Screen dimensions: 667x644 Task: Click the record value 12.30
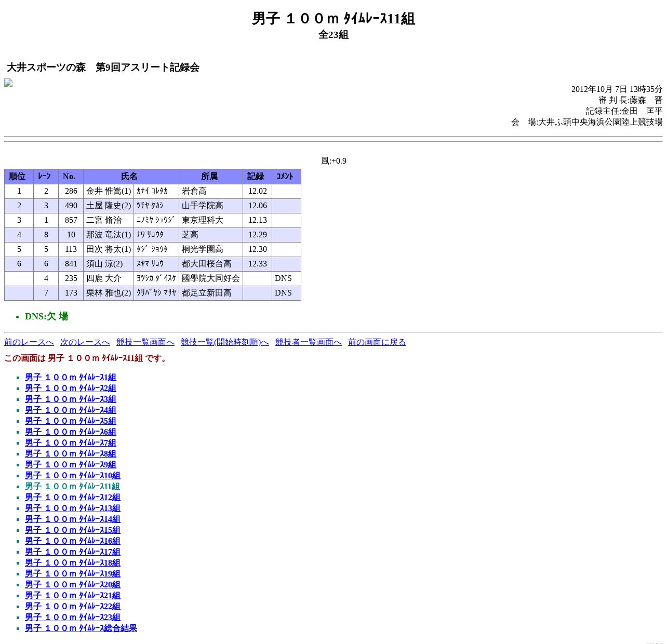(x=257, y=249)
